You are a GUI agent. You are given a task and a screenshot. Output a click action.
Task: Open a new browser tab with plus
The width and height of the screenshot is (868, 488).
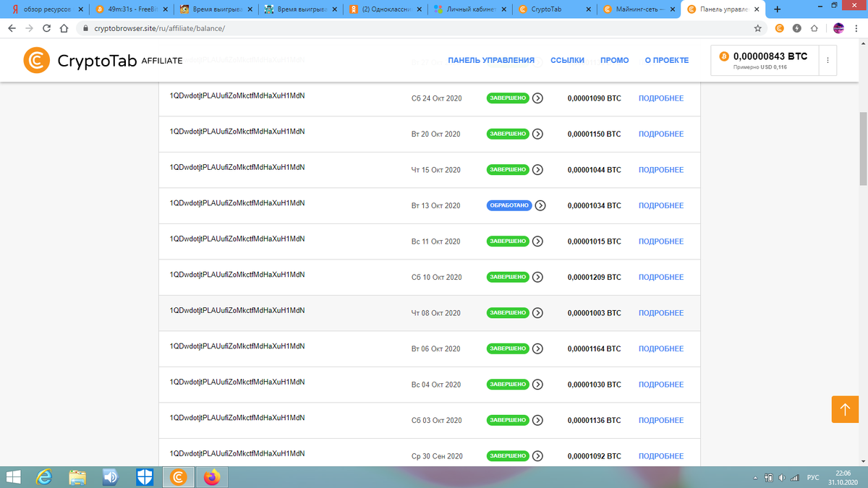[777, 9]
